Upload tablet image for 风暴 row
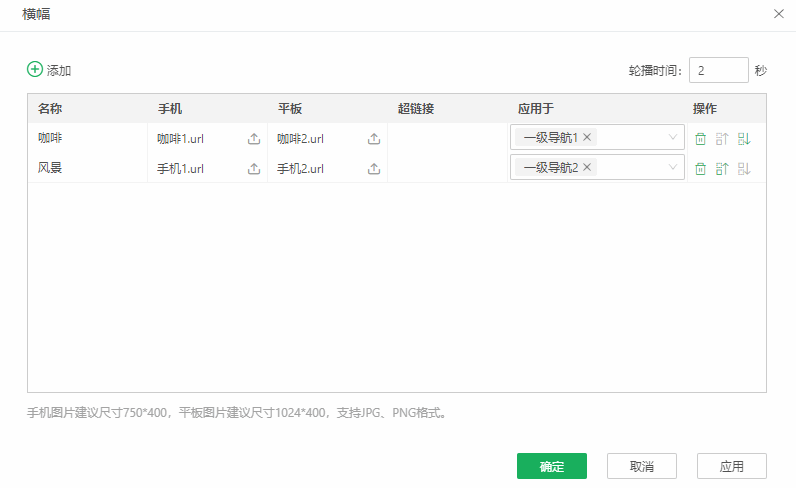The width and height of the screenshot is (796, 488). coord(374,169)
